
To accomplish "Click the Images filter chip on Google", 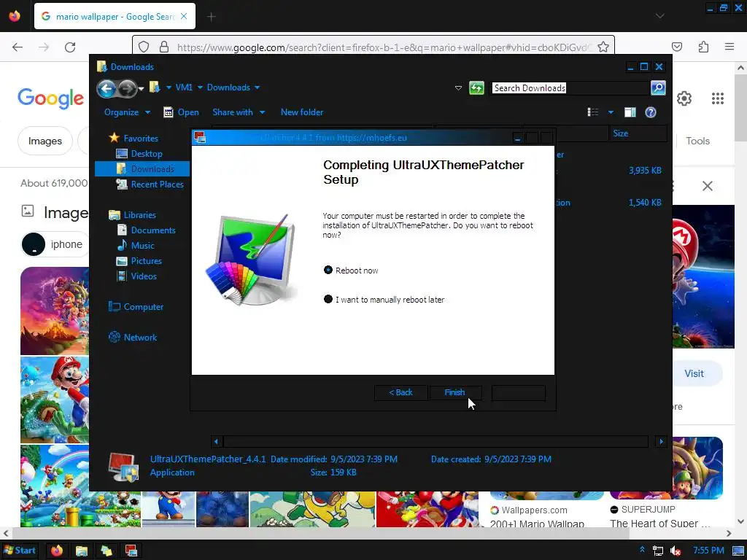I will point(44,141).
